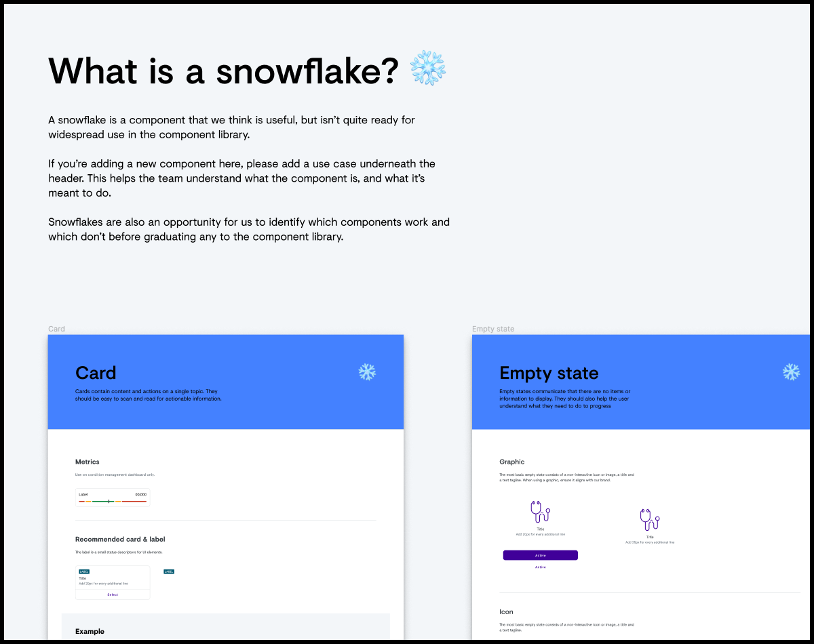The height and width of the screenshot is (644, 814).
Task: Click the snowflake emoji beside the main heading
Action: 429,68
